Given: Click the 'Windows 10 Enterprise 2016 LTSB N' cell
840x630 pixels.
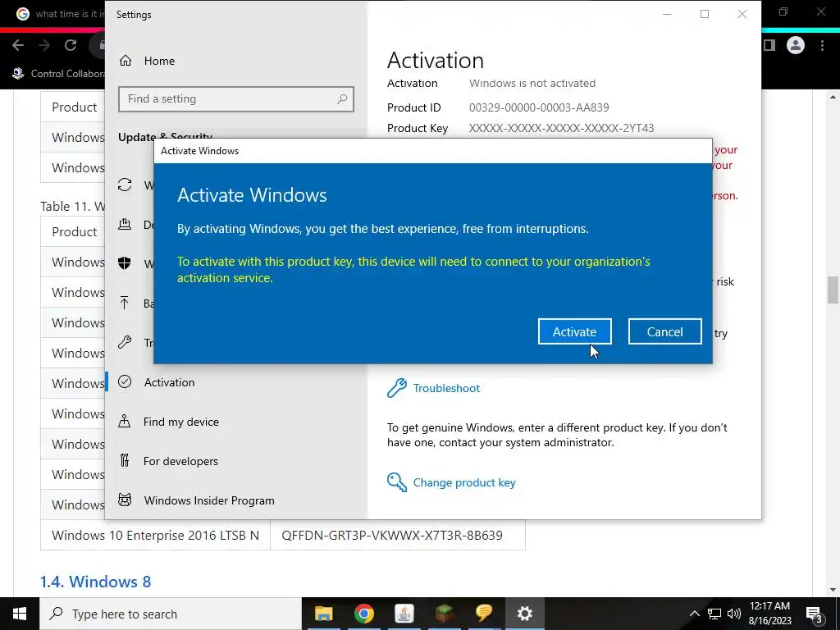Looking at the screenshot, I should click(155, 535).
